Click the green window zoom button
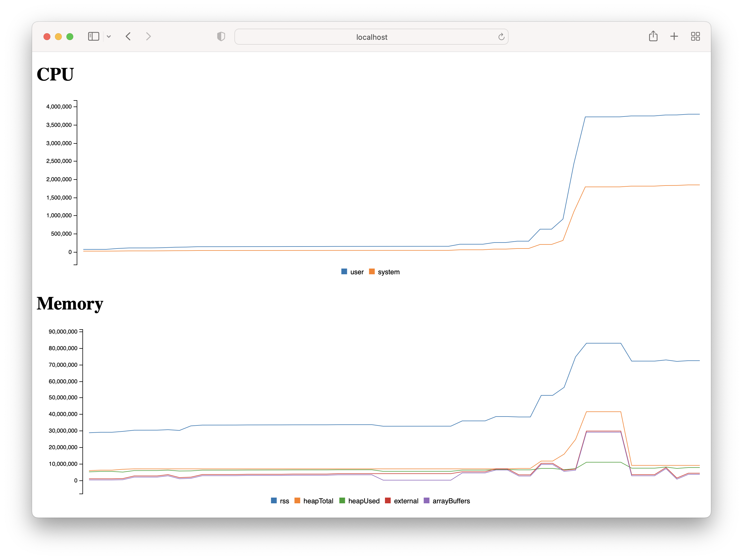Screen dimensions: 743x560 coord(70,37)
